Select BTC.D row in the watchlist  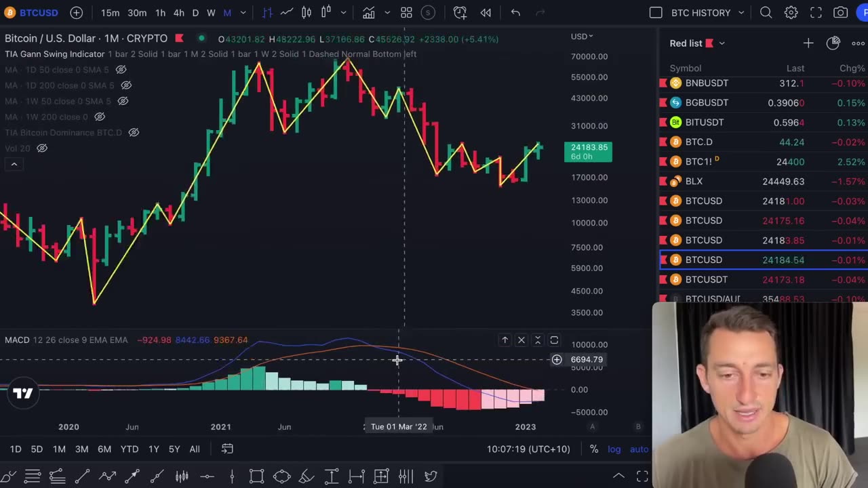tap(764, 142)
